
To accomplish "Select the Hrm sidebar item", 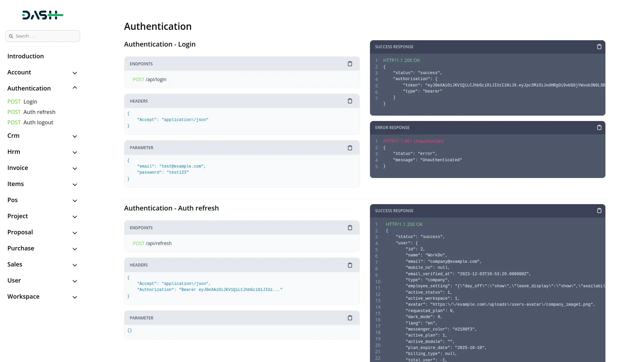I will [x=14, y=152].
